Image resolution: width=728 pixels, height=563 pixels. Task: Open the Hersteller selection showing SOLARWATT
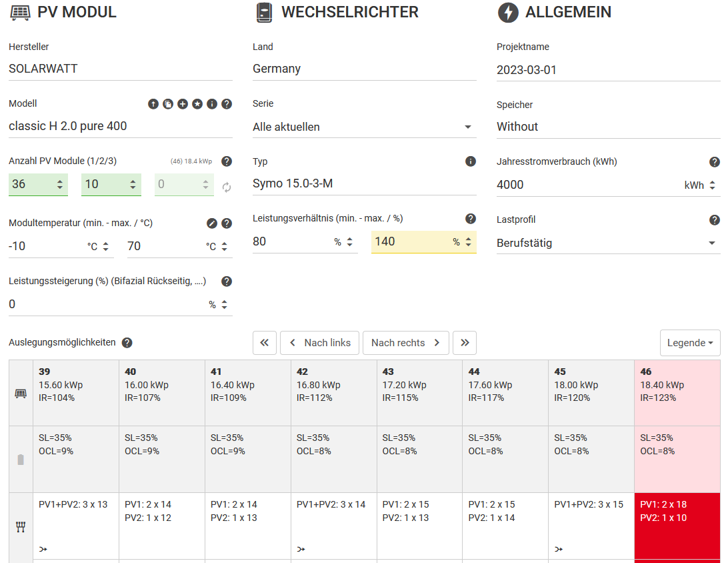120,69
